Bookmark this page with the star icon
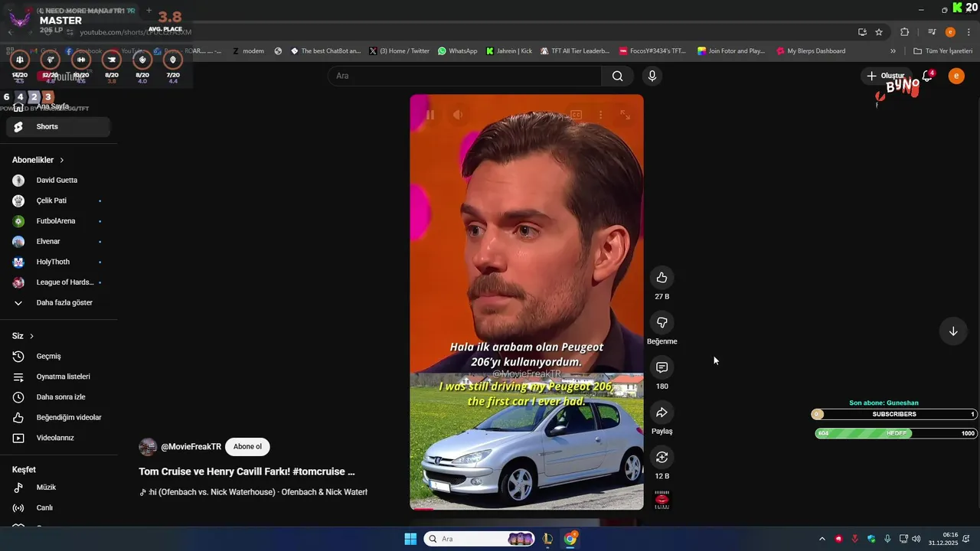Image resolution: width=980 pixels, height=551 pixels. (879, 32)
